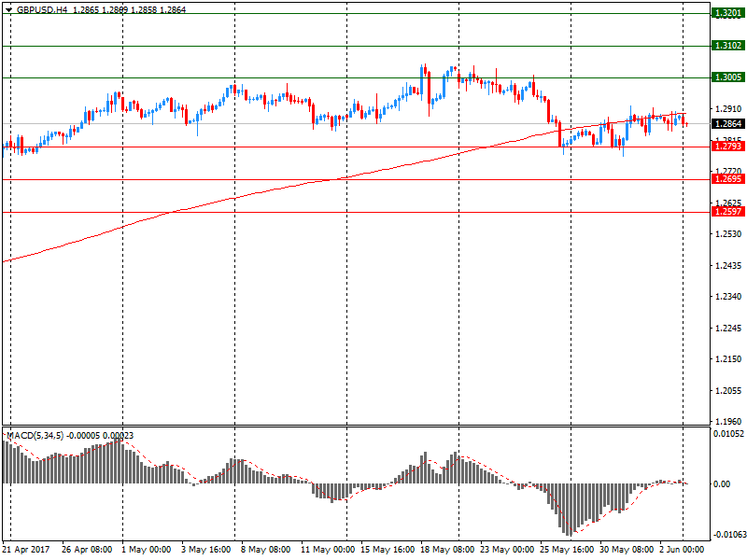Select the MACD scale value 0.01052
The image size is (747, 560).
(728, 434)
